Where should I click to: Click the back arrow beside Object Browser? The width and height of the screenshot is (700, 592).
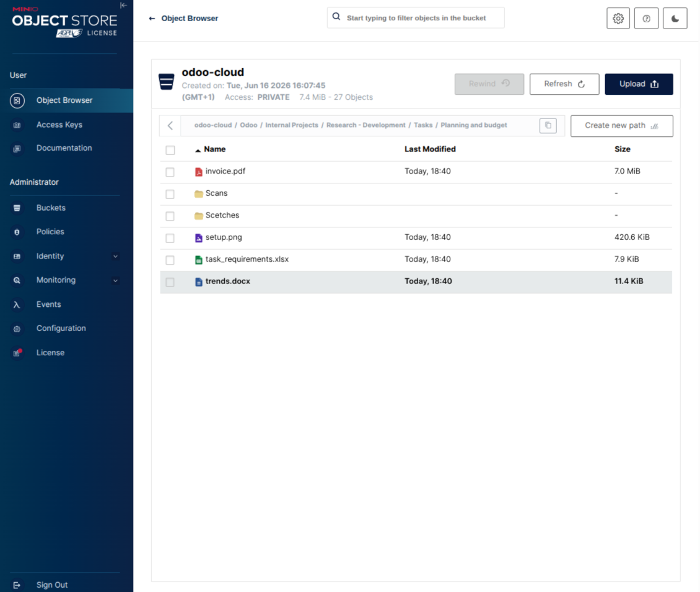click(152, 19)
